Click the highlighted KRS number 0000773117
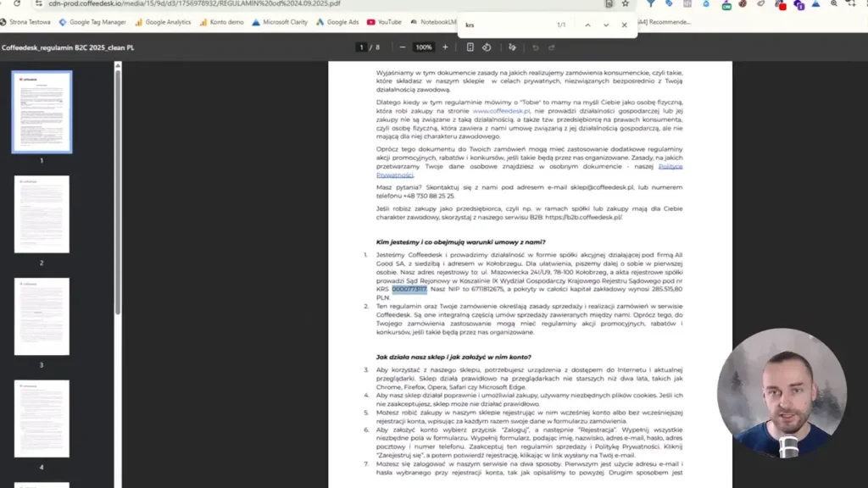Screen dimensions: 868x488 409,289
